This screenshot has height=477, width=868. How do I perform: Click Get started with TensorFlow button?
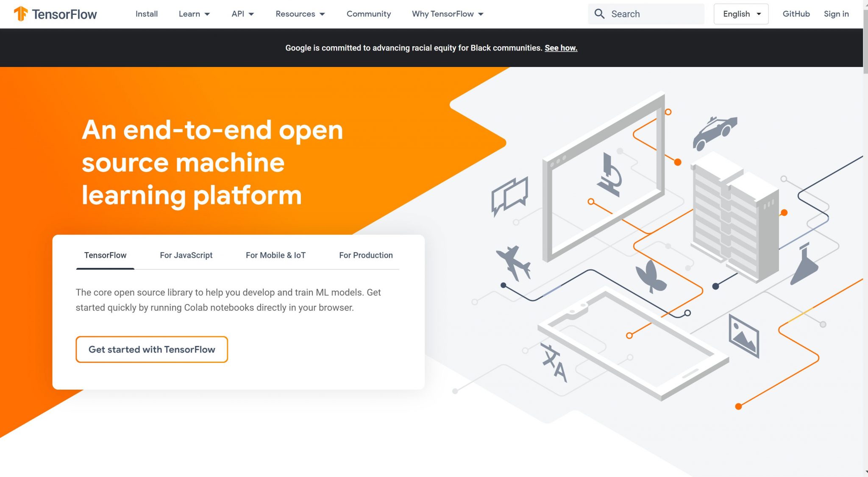152,349
